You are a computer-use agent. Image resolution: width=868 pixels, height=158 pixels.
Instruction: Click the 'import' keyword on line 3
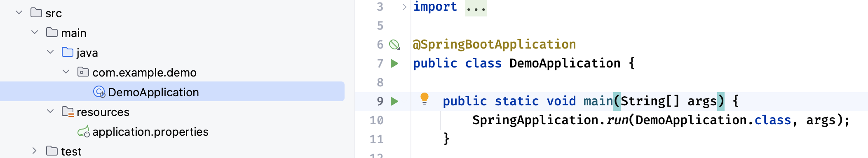click(435, 7)
